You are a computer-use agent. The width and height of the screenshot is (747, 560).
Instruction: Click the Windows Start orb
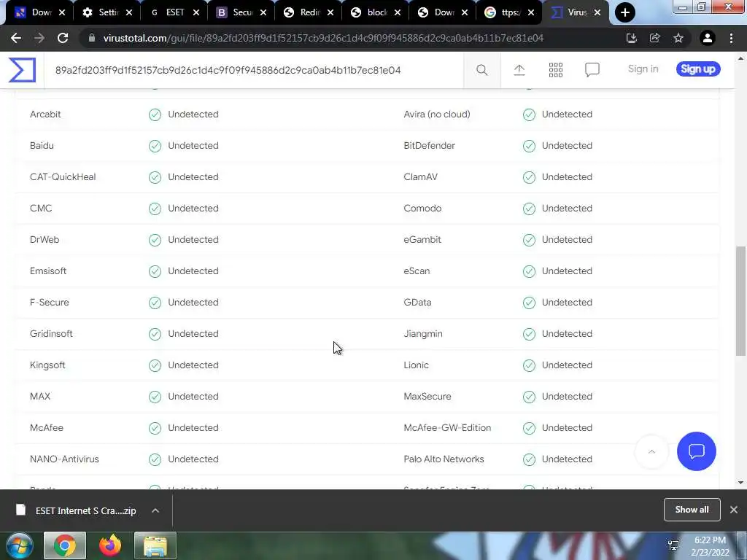point(20,545)
